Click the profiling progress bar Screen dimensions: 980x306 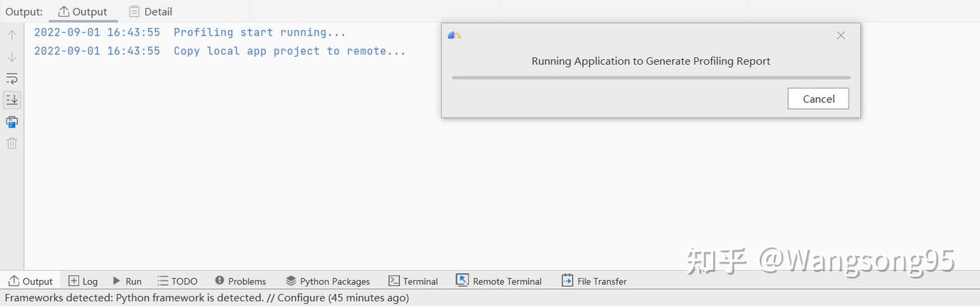point(651,78)
